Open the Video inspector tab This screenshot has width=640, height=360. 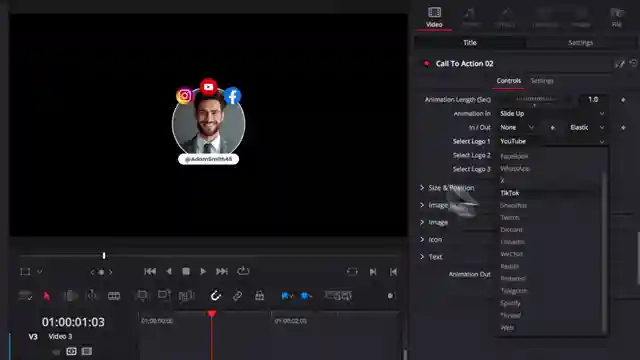(x=434, y=17)
